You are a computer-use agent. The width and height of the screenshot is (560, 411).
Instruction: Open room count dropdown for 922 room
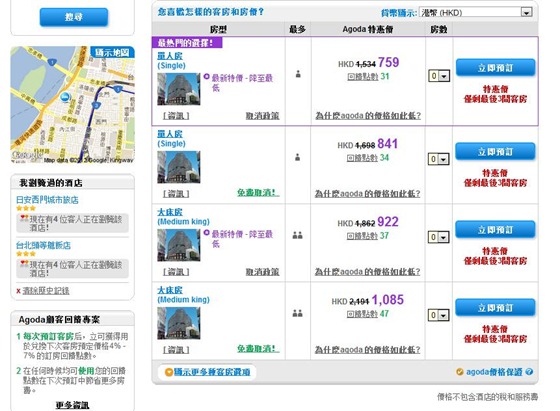[x=439, y=237]
